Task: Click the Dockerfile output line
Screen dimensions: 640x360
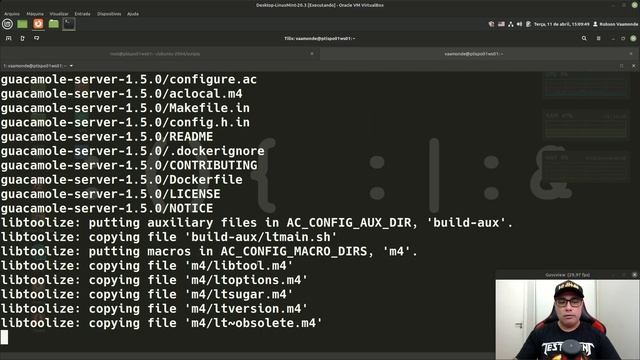Action: (x=122, y=180)
